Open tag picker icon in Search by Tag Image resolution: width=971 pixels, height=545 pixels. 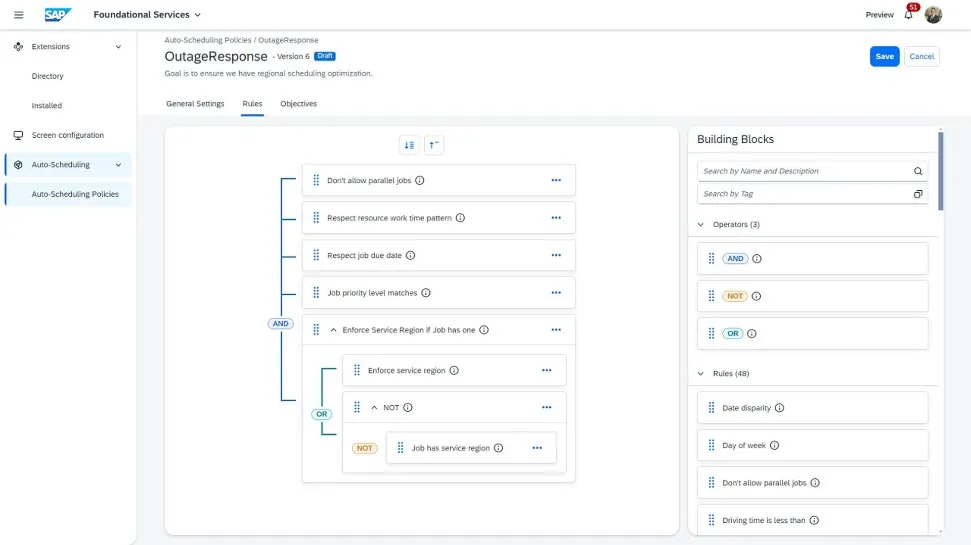point(918,194)
